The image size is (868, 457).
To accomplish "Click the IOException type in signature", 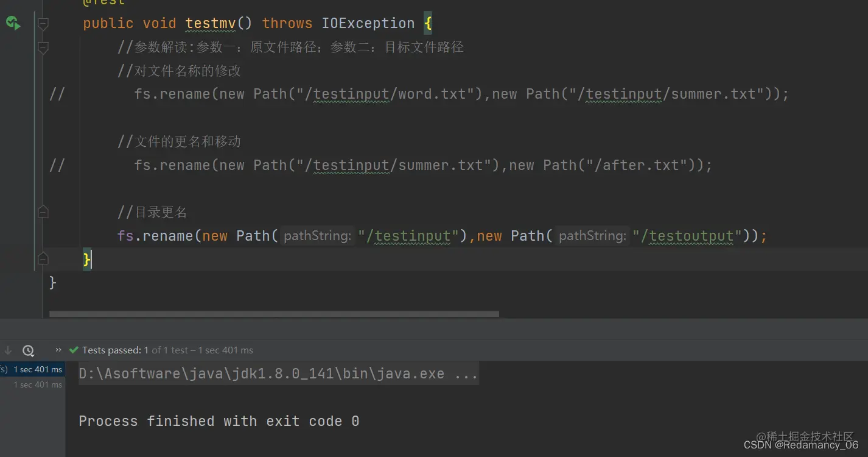I will [368, 23].
